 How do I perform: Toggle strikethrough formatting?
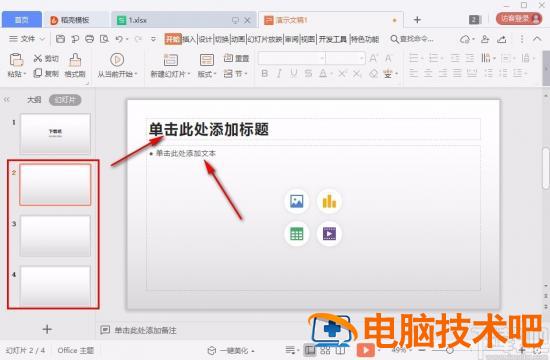pyautogui.click(x=308, y=74)
